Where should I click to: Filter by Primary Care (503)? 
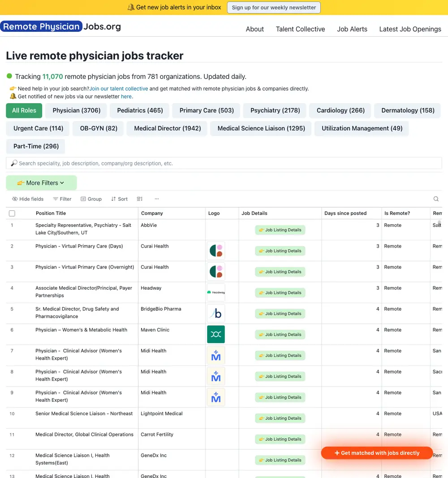pos(207,110)
